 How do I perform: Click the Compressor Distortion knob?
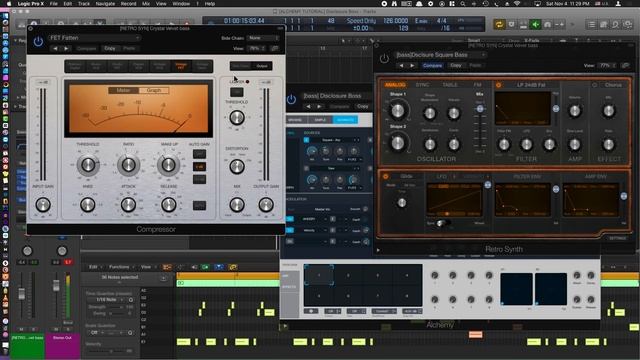237,166
